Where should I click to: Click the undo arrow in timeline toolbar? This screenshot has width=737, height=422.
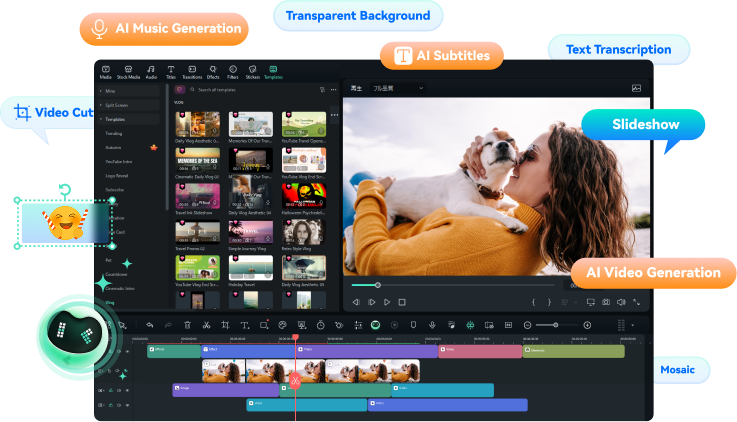150,325
